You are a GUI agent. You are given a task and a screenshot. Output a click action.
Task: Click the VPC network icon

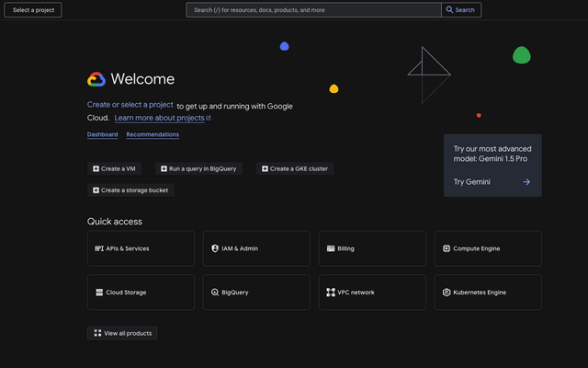point(331,293)
